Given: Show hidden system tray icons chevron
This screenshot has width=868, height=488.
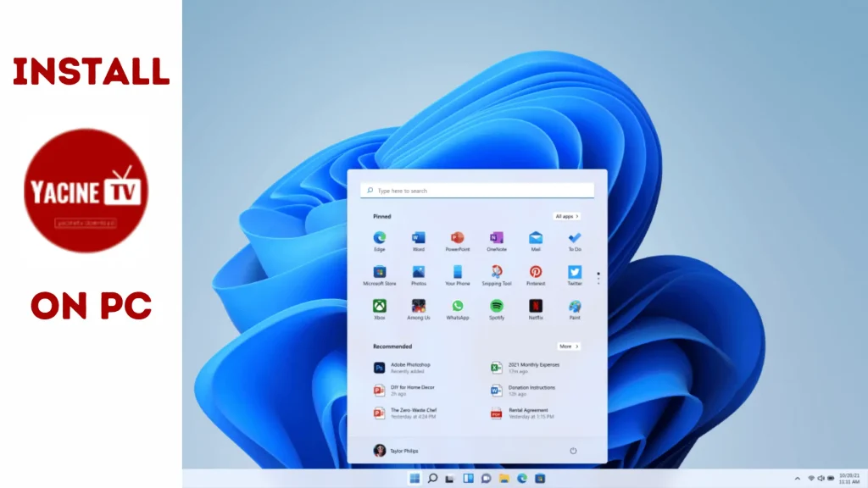Looking at the screenshot, I should point(796,479).
